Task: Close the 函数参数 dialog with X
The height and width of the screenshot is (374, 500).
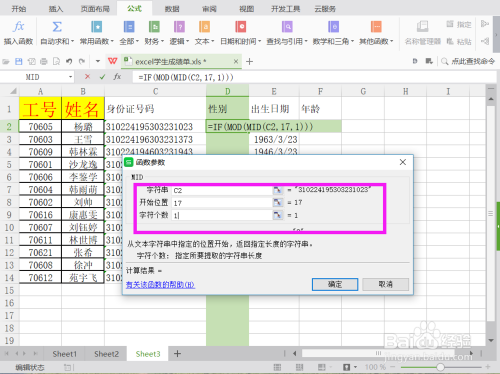Action: [403, 162]
